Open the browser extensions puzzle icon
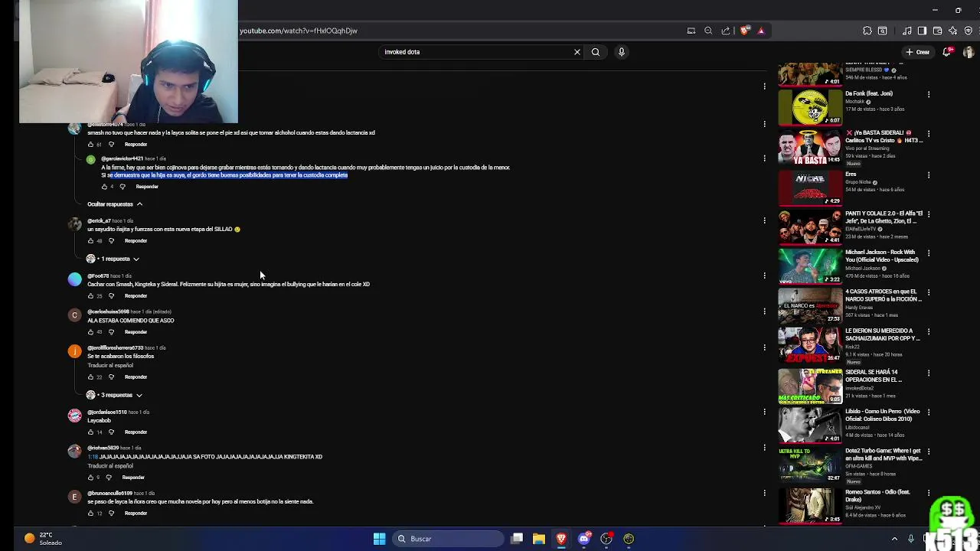 tap(867, 31)
